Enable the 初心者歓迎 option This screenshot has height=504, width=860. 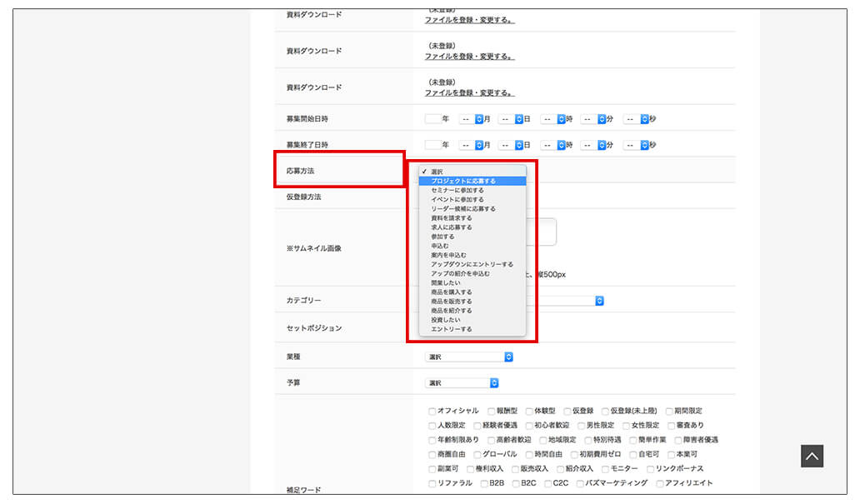(528, 424)
